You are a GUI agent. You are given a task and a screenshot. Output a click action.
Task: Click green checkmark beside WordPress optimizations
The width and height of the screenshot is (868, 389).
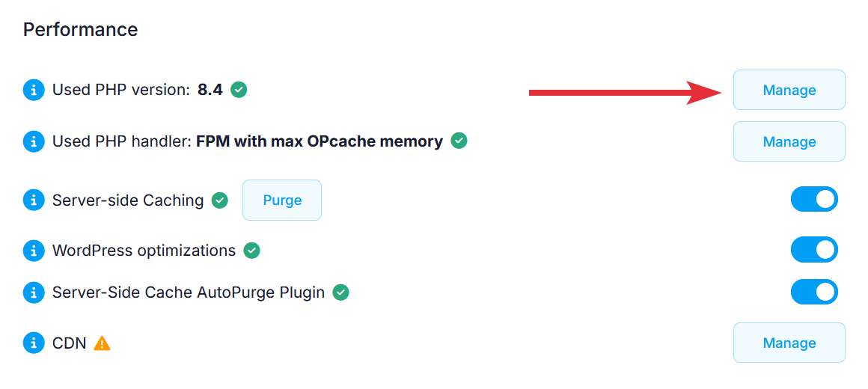252,251
